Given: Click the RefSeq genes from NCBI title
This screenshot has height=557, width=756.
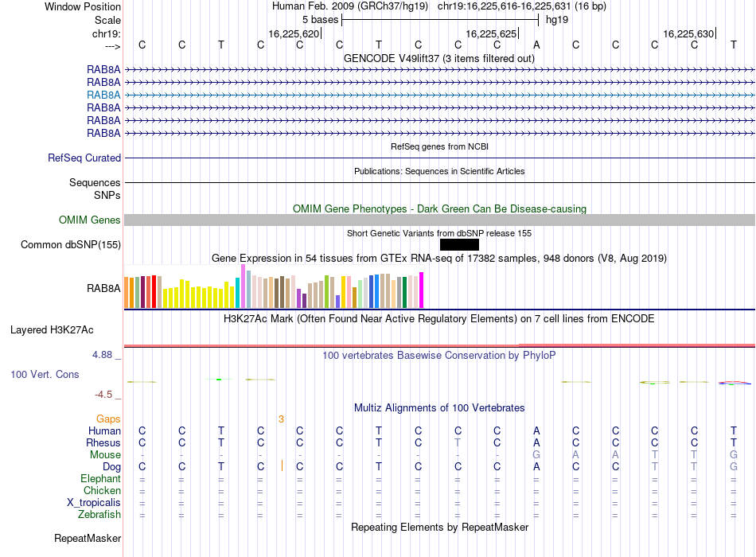Looking at the screenshot, I should tap(440, 146).
